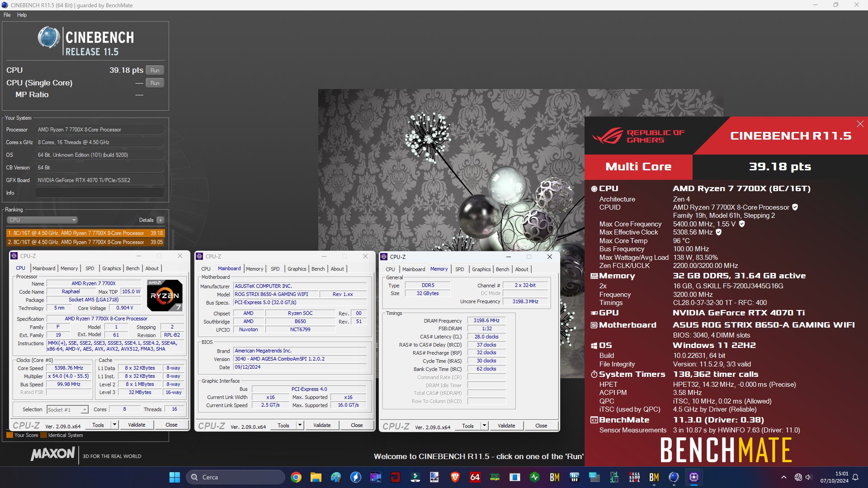The width and height of the screenshot is (868, 488).
Task: Open the Cinebench File menu
Action: (x=7, y=15)
